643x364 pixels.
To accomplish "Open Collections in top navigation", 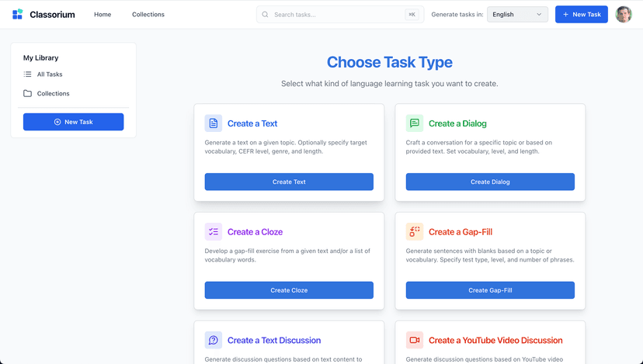I will 148,15.
